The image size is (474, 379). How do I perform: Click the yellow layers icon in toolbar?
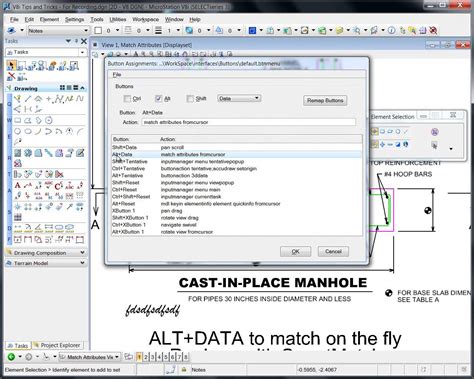click(x=339, y=30)
